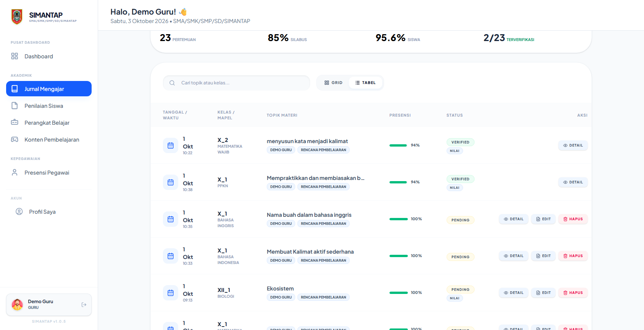Switch to TABEL view
Image resolution: width=644 pixels, height=330 pixels.
click(365, 83)
